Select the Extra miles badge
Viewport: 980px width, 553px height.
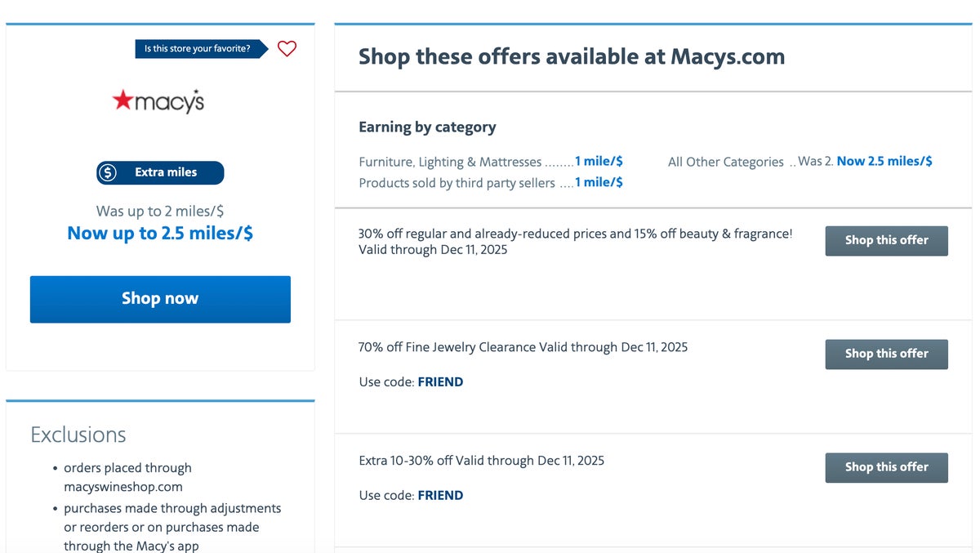159,172
